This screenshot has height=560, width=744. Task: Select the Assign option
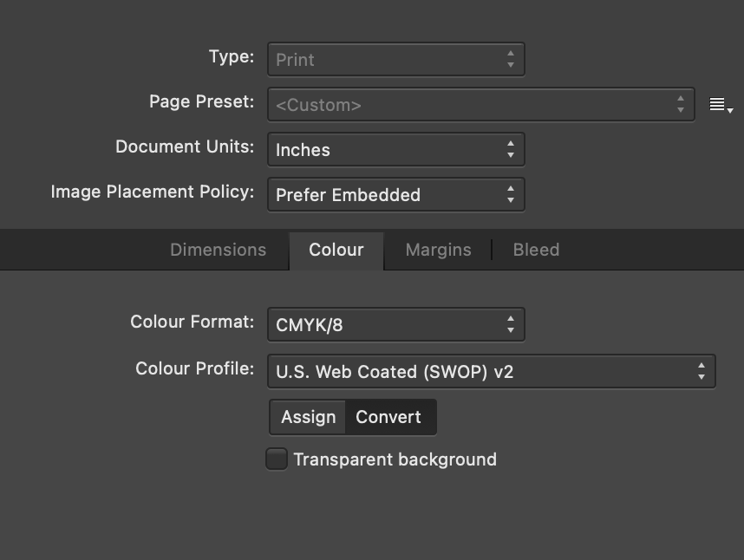pos(307,417)
